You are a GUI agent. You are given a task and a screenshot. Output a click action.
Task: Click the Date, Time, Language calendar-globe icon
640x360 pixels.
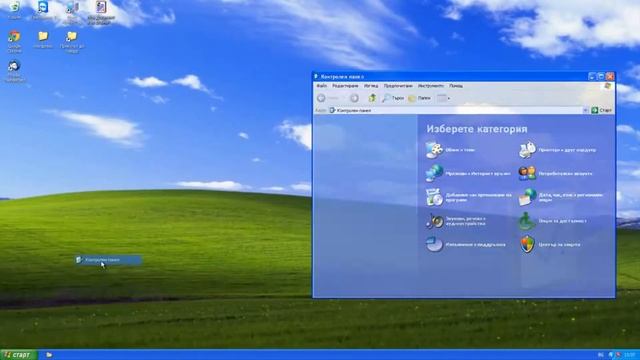coord(527,197)
